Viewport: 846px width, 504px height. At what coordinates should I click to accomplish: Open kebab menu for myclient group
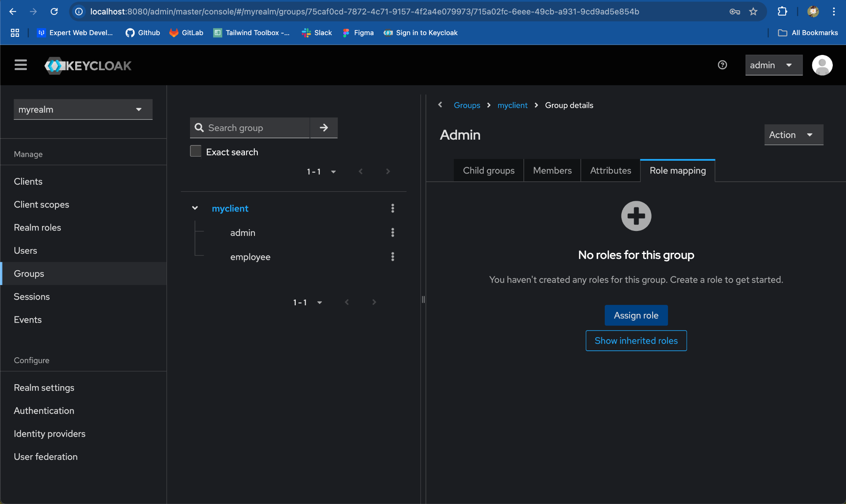click(392, 208)
